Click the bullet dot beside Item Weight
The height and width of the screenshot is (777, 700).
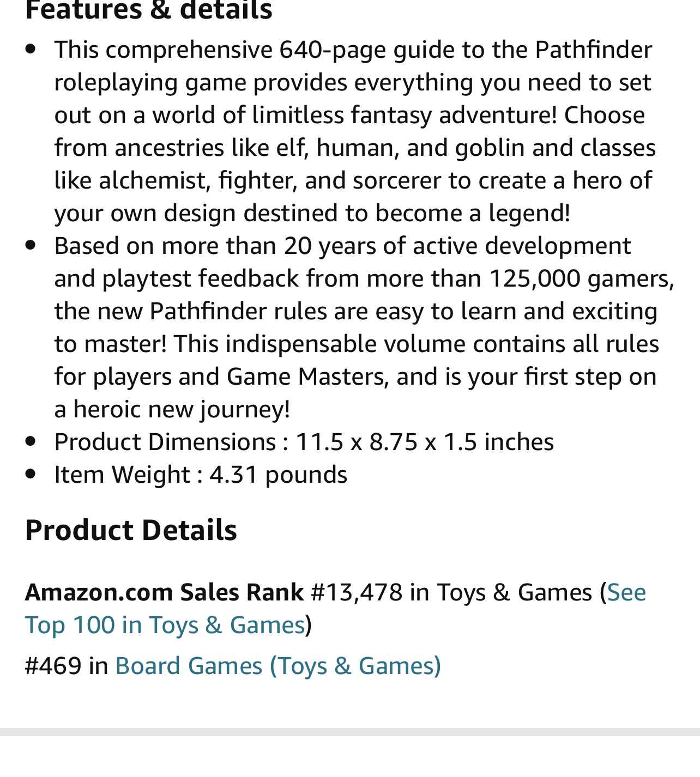coord(31,474)
